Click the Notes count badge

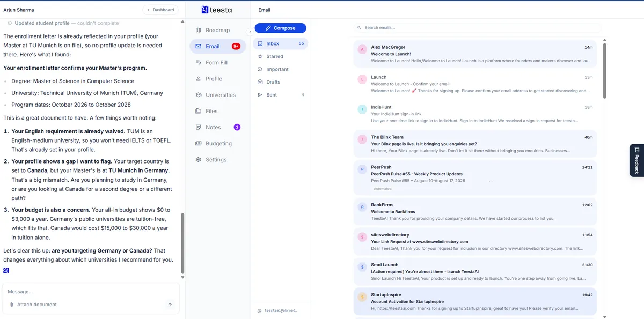[237, 127]
